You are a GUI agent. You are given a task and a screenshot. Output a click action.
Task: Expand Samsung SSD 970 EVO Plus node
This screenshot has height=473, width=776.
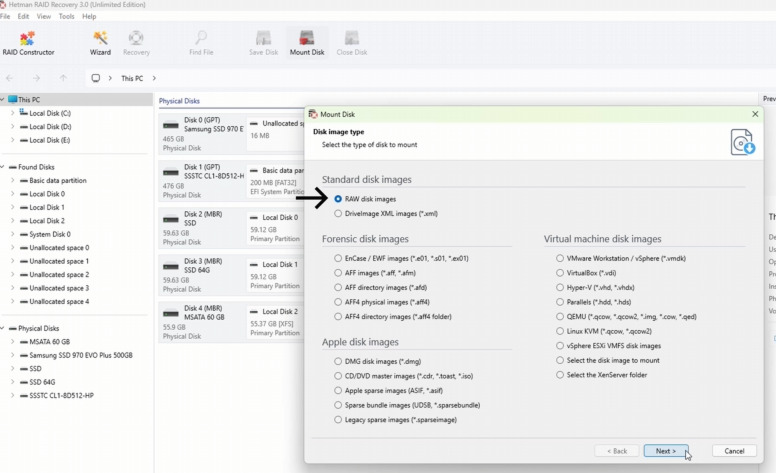(x=12, y=355)
